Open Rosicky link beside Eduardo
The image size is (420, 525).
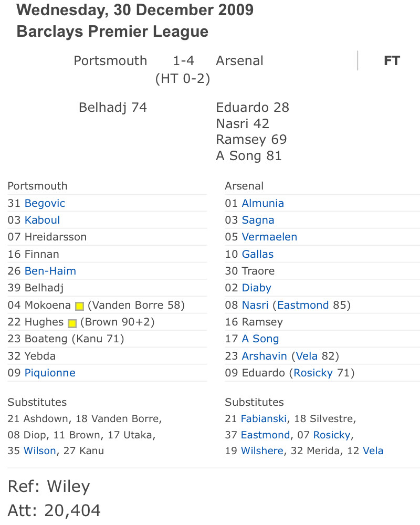[x=313, y=373]
